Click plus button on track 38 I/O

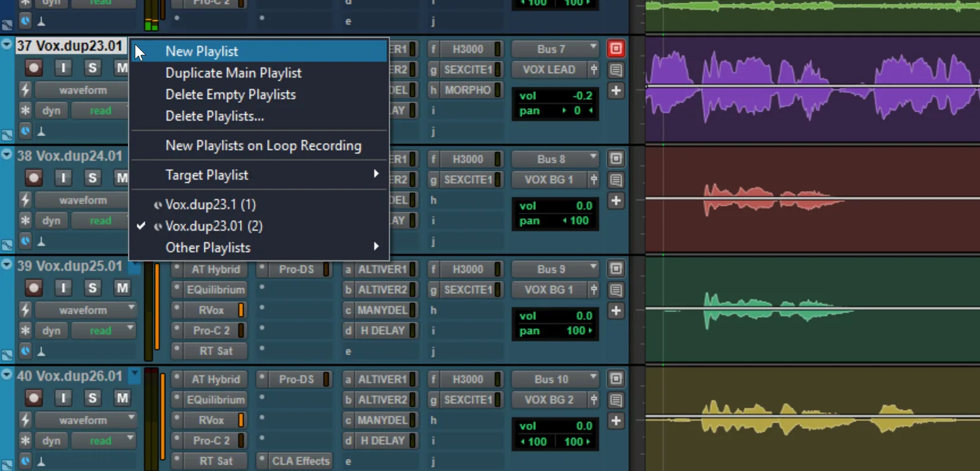tap(616, 201)
